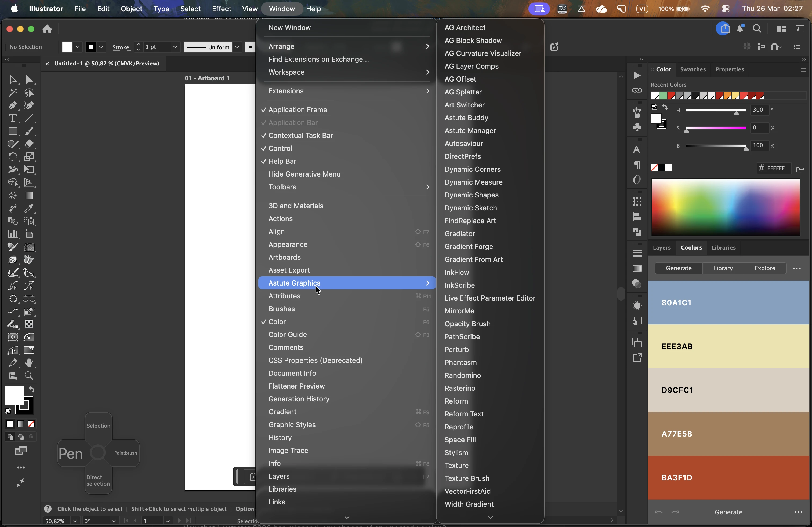
Task: Expand the Workspace submenu
Action: click(x=347, y=72)
